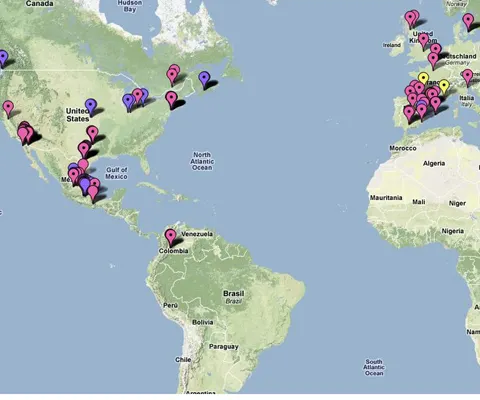Click the purple marker near Nova Scotia
This screenshot has height=400, width=480.
pos(204,79)
